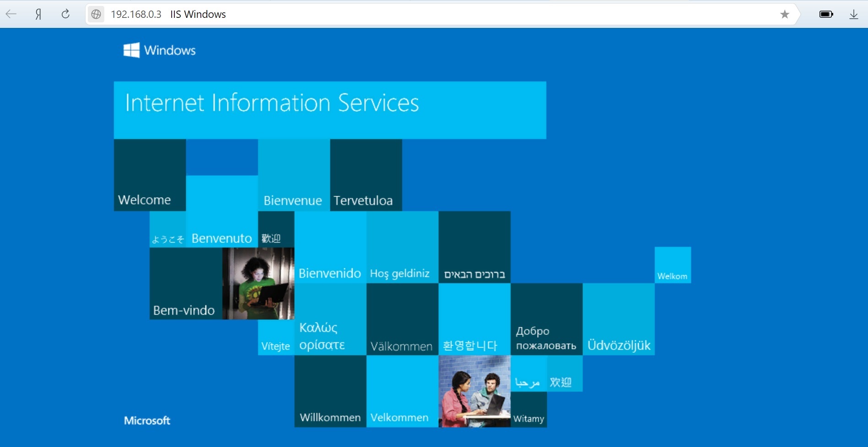Select the Welcome tile
This screenshot has width=868, height=447.
tap(150, 175)
